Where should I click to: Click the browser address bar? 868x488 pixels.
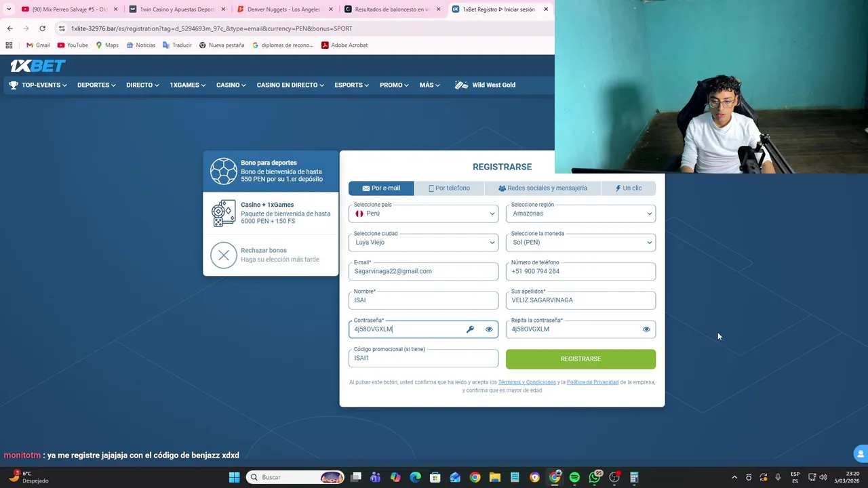click(x=305, y=28)
